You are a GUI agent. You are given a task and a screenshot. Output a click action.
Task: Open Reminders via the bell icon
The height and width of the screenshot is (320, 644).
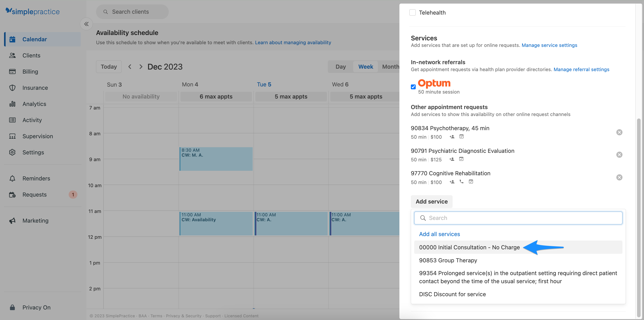[13, 178]
